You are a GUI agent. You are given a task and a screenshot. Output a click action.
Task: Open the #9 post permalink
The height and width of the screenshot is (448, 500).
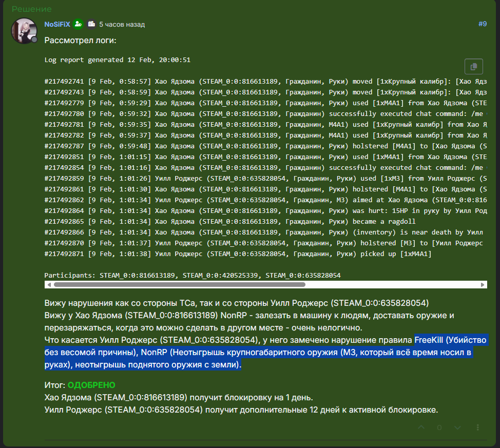[482, 24]
